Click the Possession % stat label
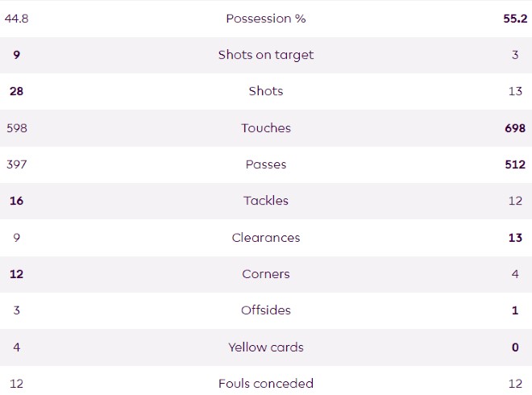 pos(265,19)
